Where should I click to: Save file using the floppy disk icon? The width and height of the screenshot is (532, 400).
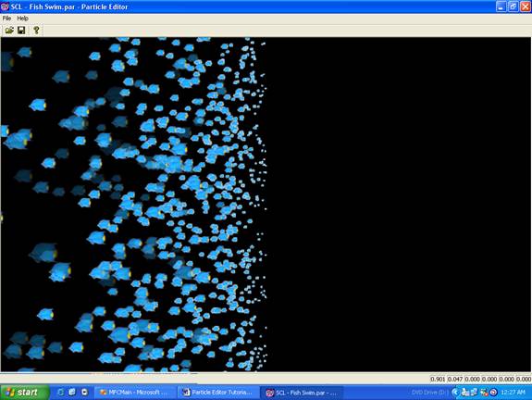21,31
